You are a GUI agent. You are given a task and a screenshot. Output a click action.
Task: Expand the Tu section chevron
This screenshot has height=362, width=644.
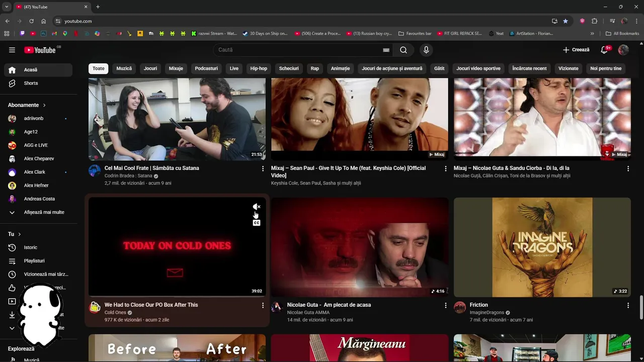point(20,234)
